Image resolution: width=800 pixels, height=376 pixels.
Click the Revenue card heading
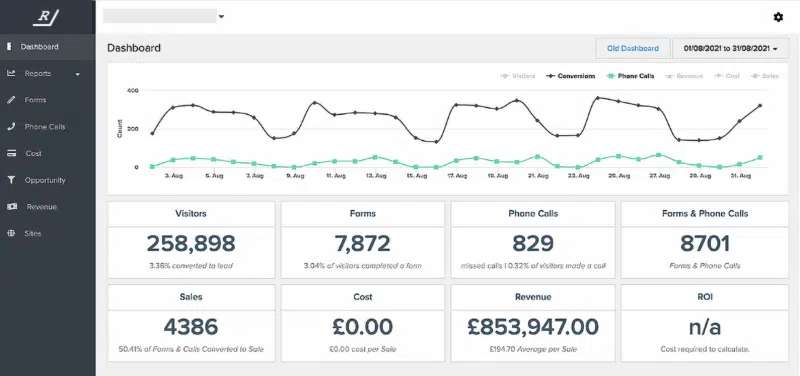point(533,296)
